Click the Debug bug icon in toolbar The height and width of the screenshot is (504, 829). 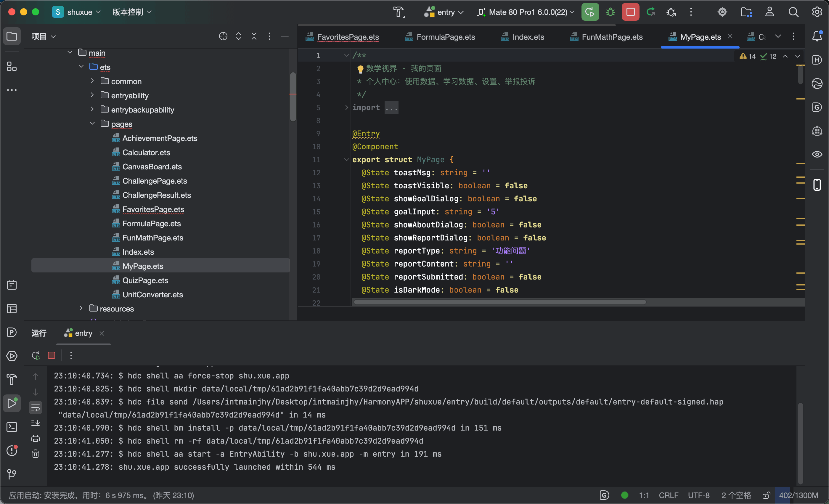pos(610,12)
